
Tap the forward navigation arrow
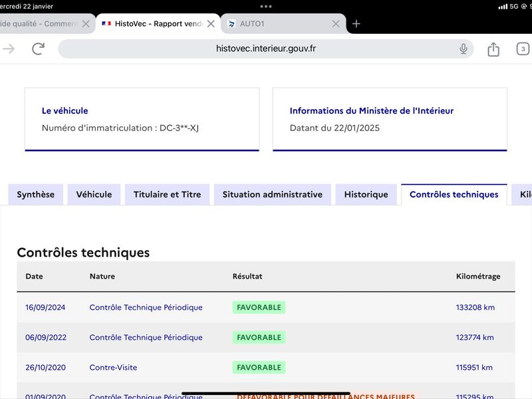[x=9, y=49]
